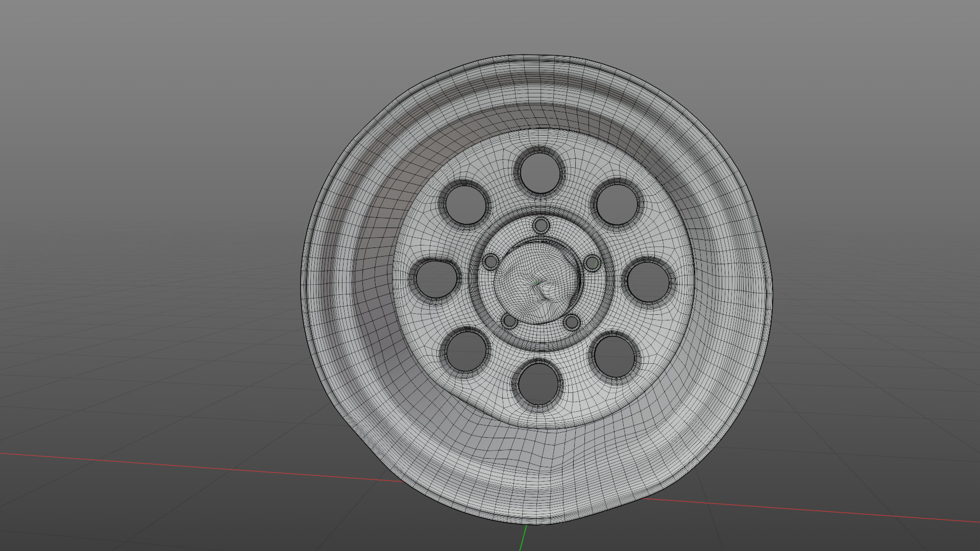Click the green Y axis line below the wheel
The width and height of the screenshot is (980, 551).
pos(523,538)
